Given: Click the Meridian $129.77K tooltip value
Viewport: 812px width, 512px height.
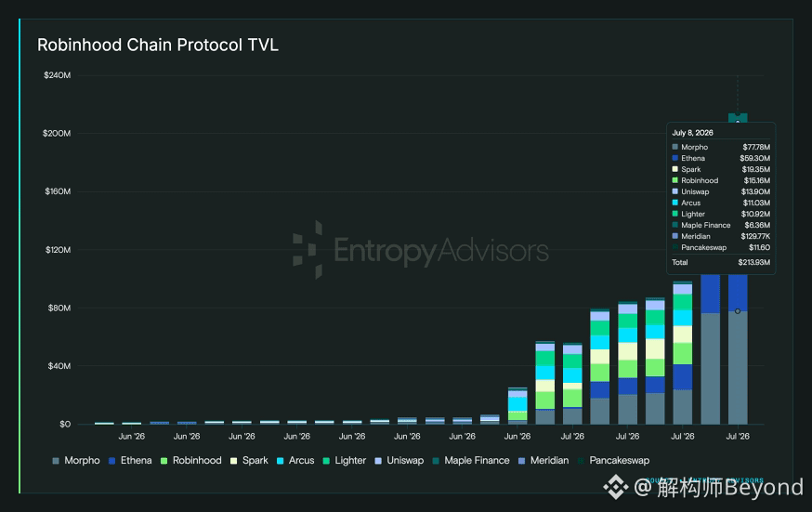Looking at the screenshot, I should pyautogui.click(x=755, y=236).
